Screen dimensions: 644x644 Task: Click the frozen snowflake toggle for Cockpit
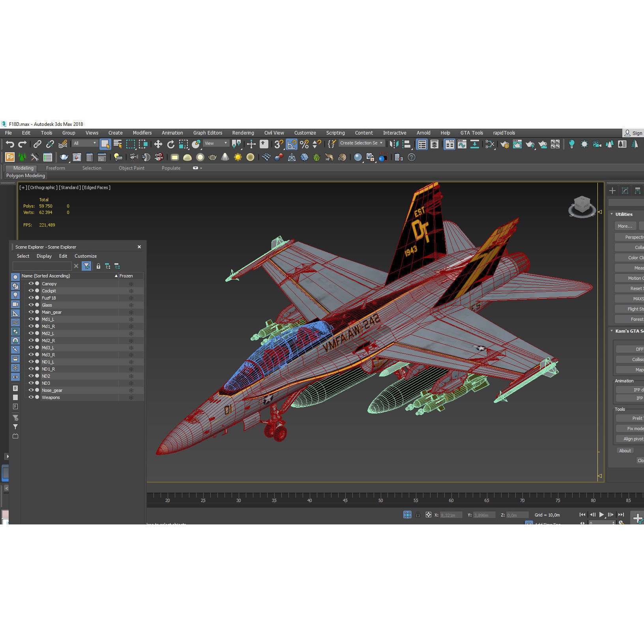[x=131, y=291]
